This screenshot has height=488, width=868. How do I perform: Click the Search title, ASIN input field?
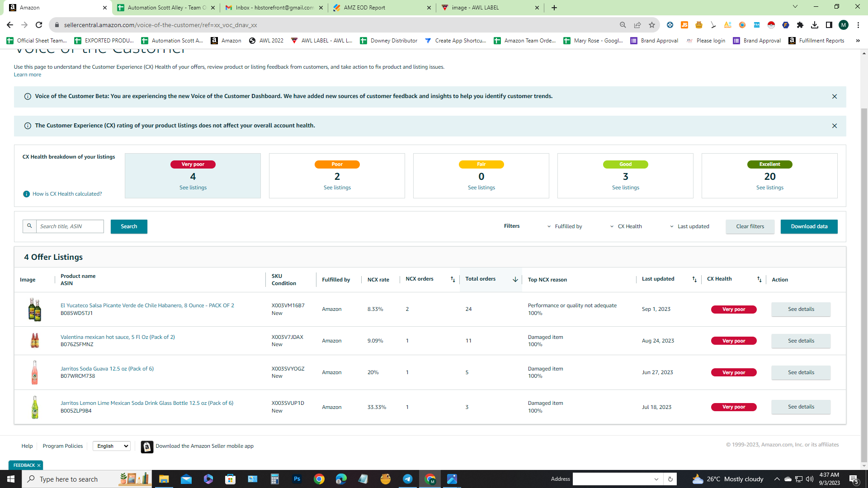coord(70,226)
